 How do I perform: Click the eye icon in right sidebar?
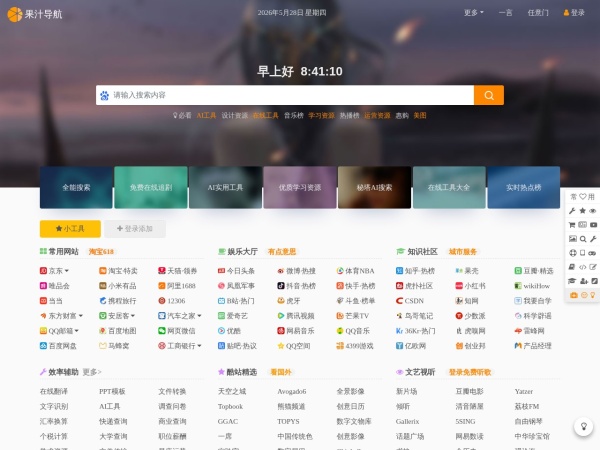593,211
